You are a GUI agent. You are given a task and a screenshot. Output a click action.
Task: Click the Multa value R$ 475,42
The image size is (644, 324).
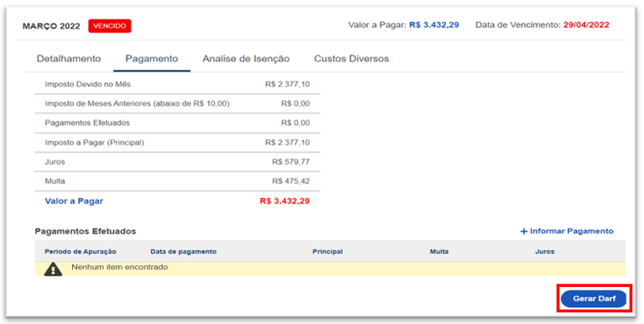point(291,181)
